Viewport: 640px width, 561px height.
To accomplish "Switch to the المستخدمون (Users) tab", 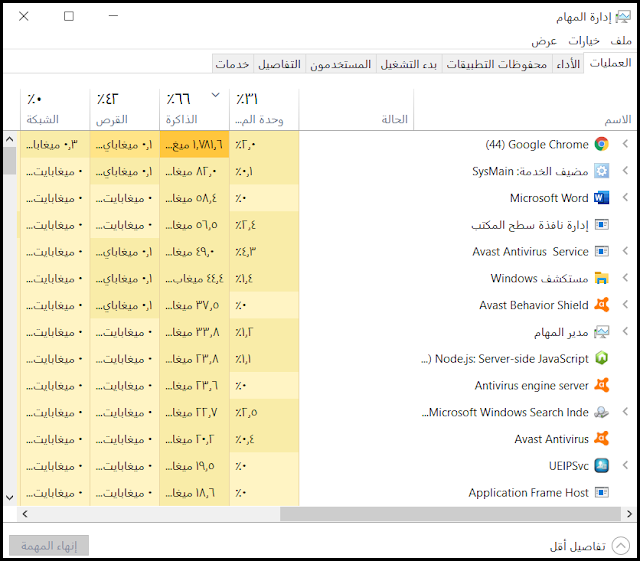I will [340, 64].
